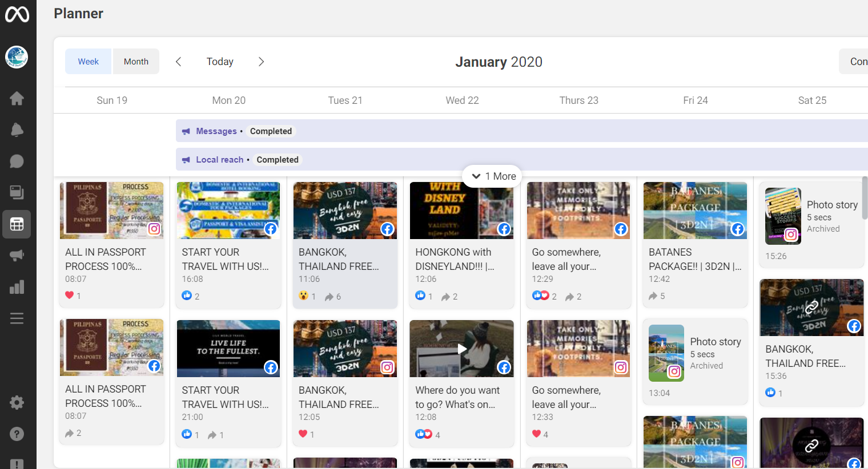Click Instagram badge on 15:26 photo story
Screen dimensions: 868x469
(x=791, y=234)
